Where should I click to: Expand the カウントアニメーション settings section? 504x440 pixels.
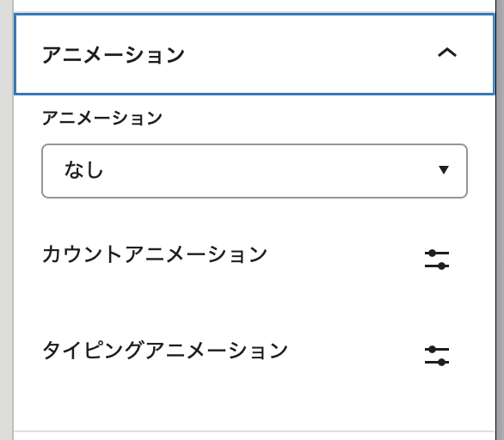point(255,254)
